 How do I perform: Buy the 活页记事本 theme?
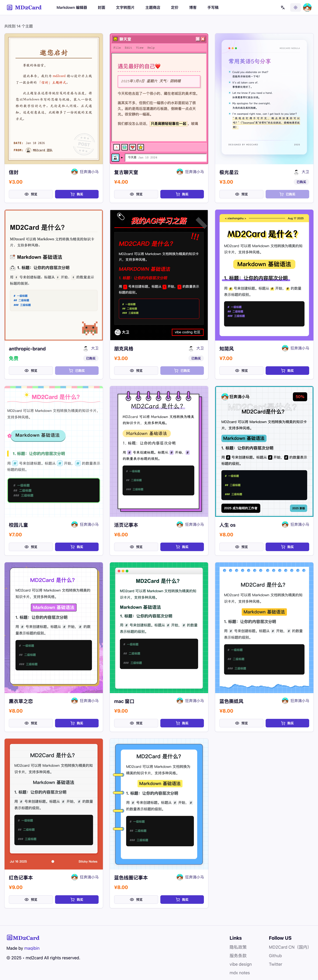182,547
